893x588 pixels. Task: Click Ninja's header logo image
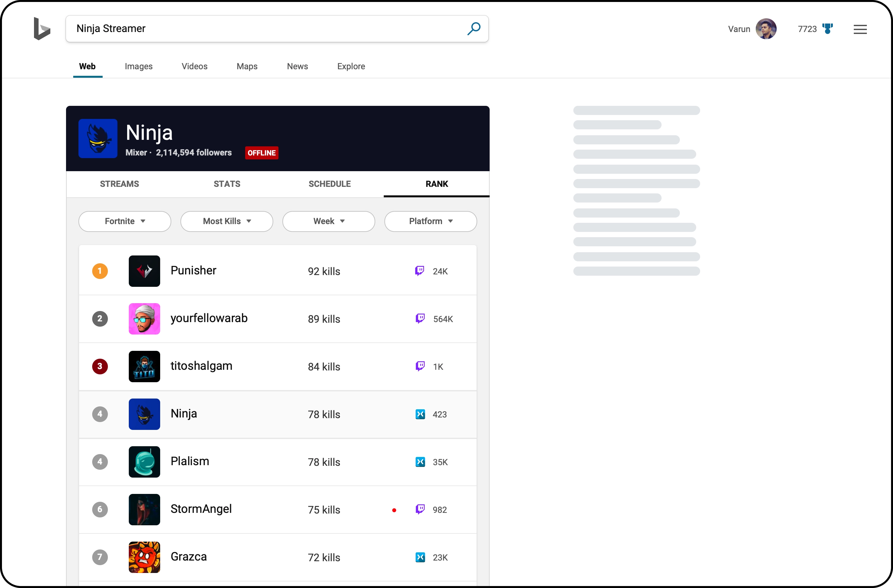(x=98, y=139)
